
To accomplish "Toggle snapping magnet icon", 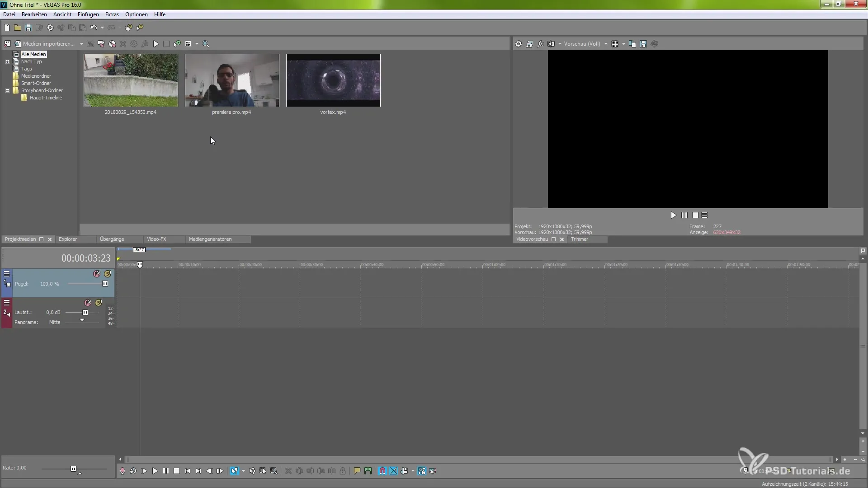I will (382, 471).
